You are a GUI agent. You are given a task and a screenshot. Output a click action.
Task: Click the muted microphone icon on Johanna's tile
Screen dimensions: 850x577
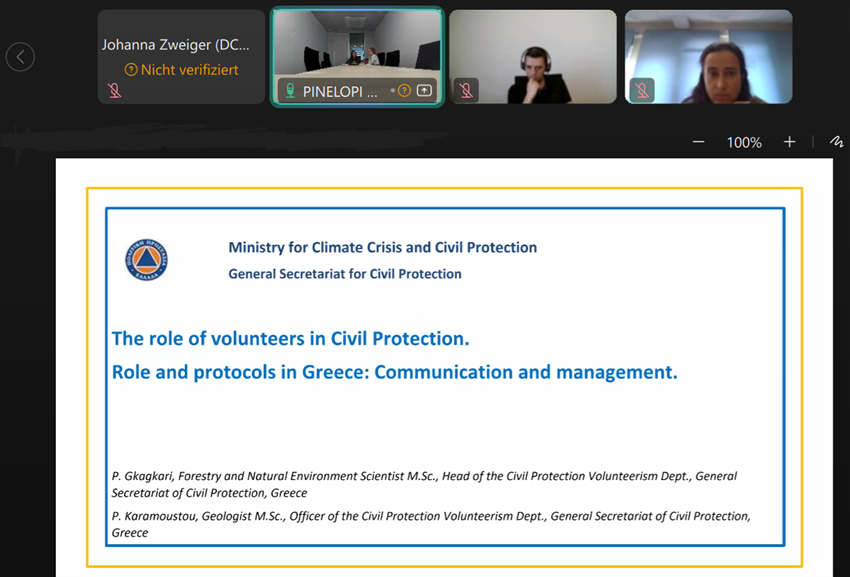click(114, 90)
